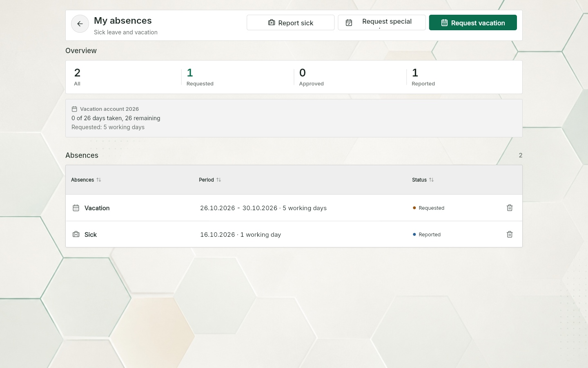Click the Status column header label
This screenshot has width=588, height=368.
pyautogui.click(x=419, y=180)
